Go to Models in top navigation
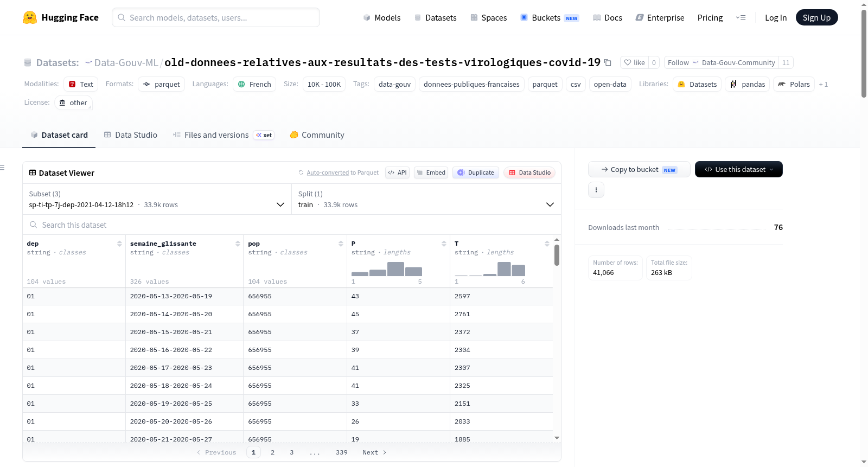 pyautogui.click(x=382, y=18)
